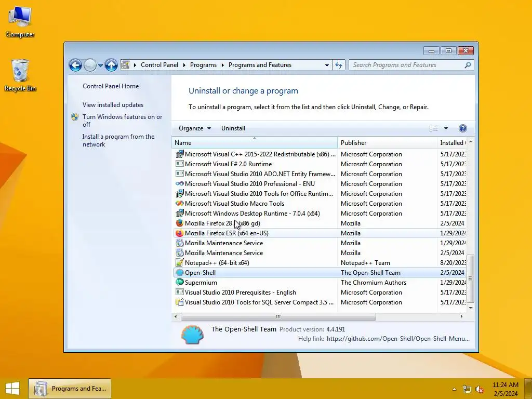Click the Up one level arrow button
532x399 pixels.
(x=111, y=65)
